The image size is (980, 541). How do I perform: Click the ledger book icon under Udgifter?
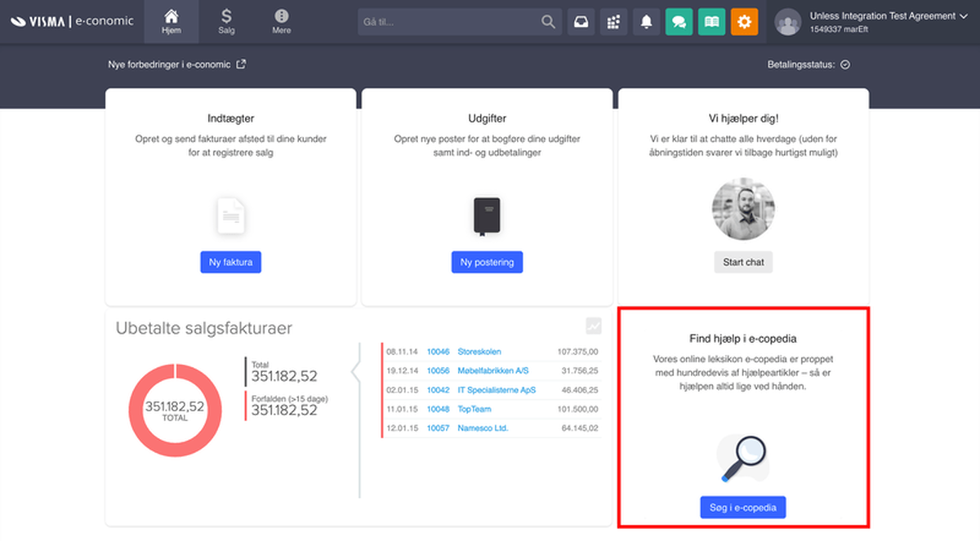(487, 217)
